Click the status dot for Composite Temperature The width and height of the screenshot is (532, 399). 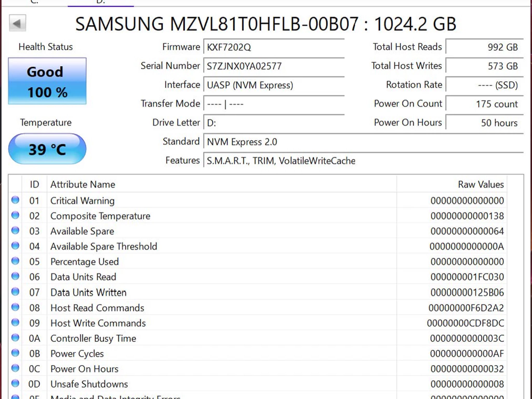click(15, 215)
